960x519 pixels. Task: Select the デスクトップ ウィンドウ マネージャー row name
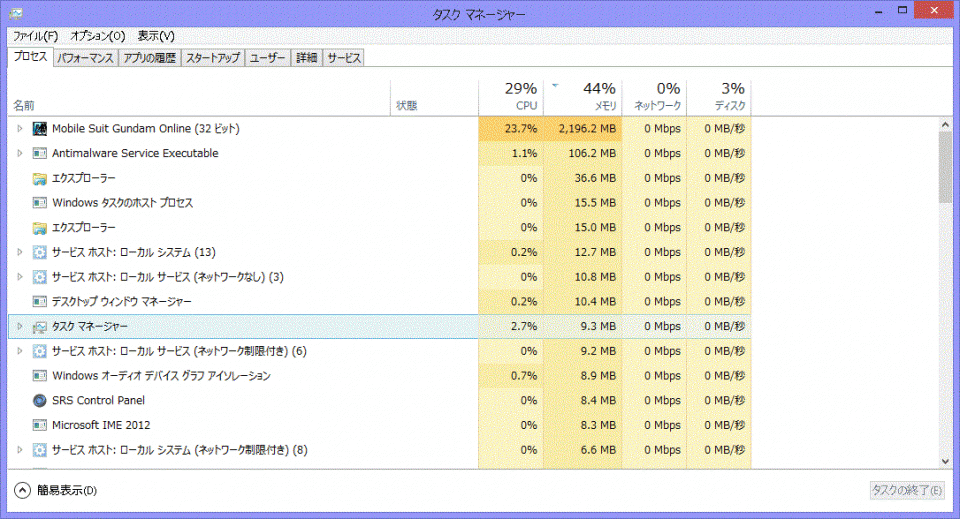[122, 302]
